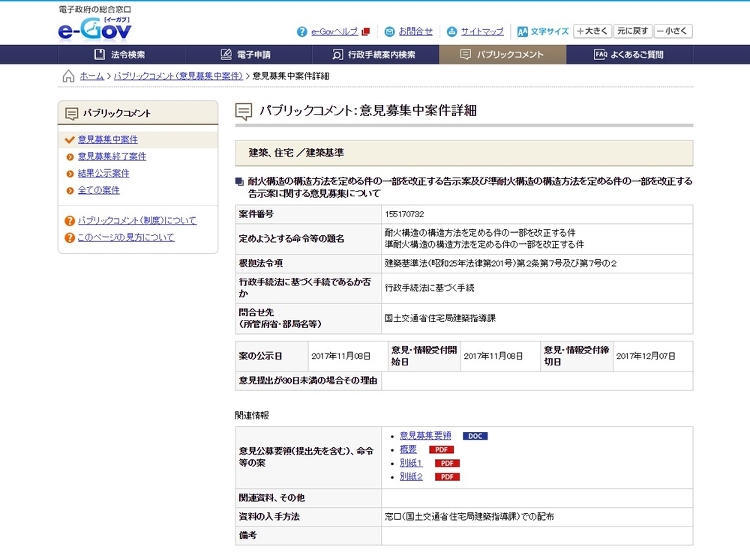Decrease text size with 小さく button
The image size is (750, 552).
point(673,31)
